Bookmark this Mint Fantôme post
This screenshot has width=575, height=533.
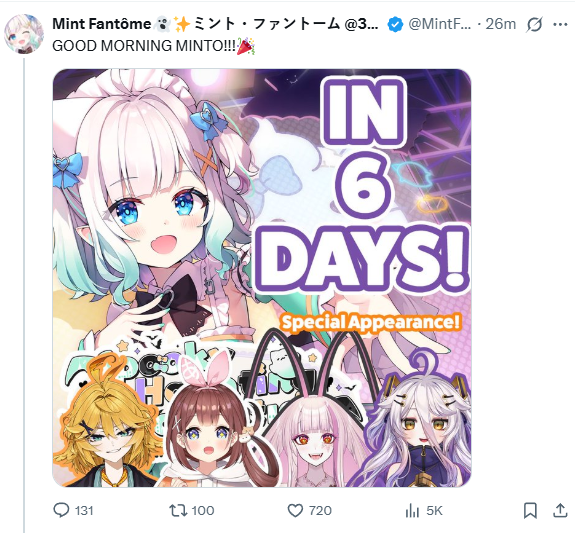coord(530,510)
